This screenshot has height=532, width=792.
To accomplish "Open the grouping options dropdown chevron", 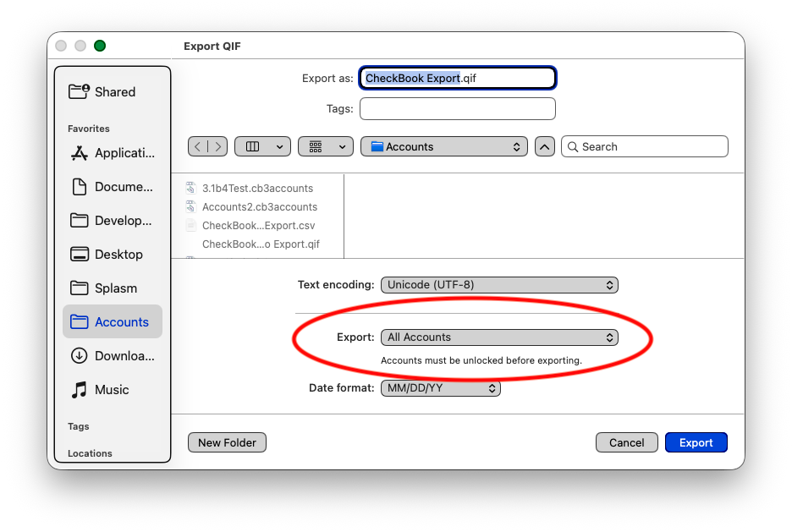I will pyautogui.click(x=343, y=147).
